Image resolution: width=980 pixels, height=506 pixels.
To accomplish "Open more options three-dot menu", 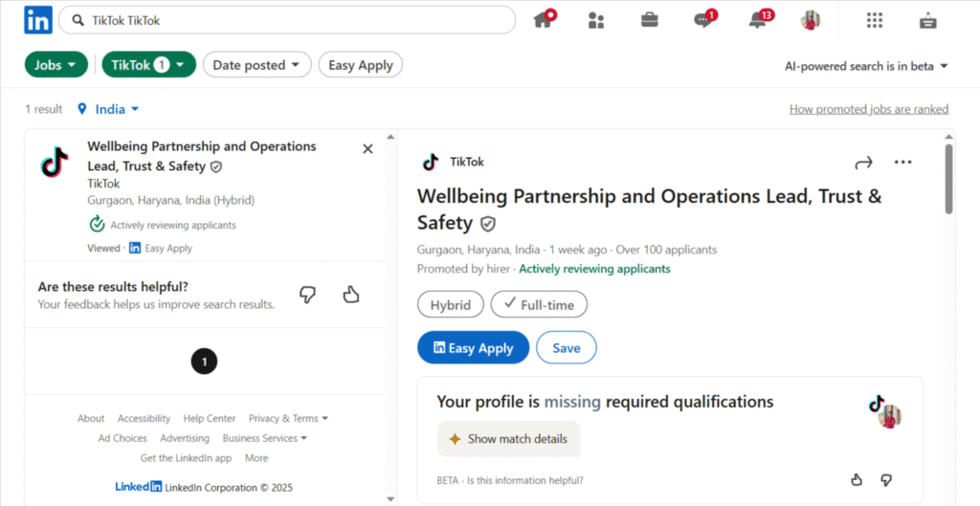I will click(903, 163).
